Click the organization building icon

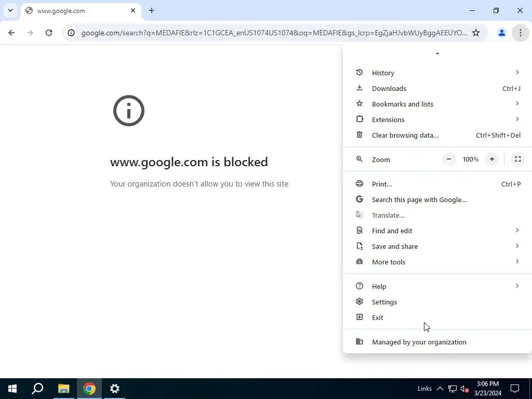[360, 342]
